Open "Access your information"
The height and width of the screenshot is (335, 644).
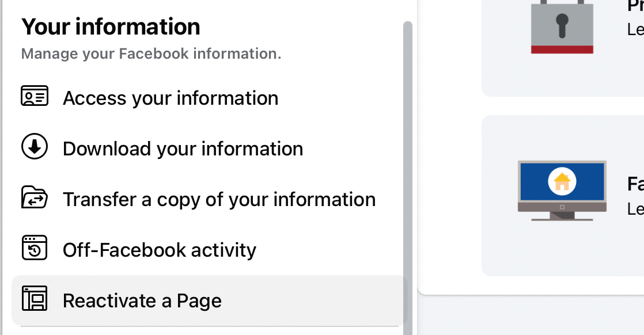point(170,98)
